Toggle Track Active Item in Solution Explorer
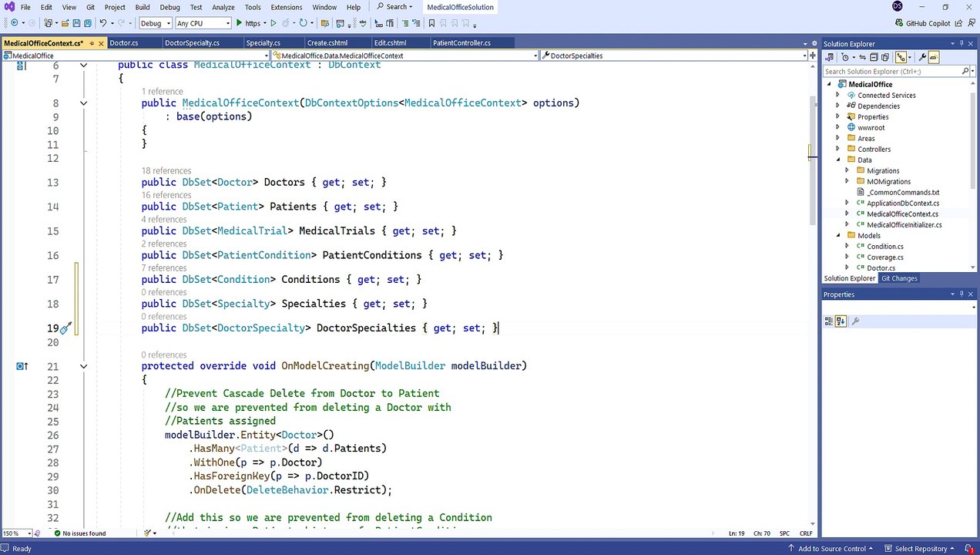Viewport: 980px width, 555px height. pyautogui.click(x=901, y=57)
